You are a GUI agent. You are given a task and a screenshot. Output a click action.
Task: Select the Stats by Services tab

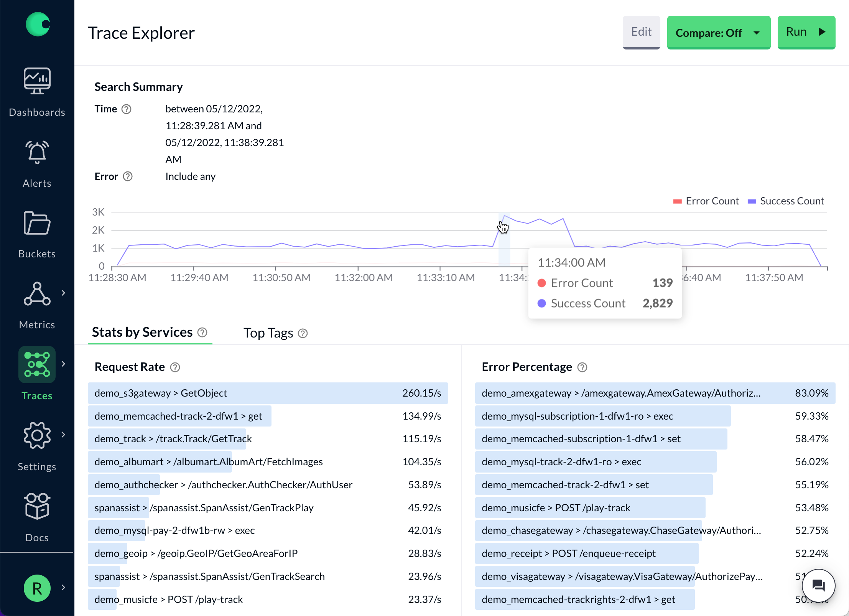(x=142, y=332)
